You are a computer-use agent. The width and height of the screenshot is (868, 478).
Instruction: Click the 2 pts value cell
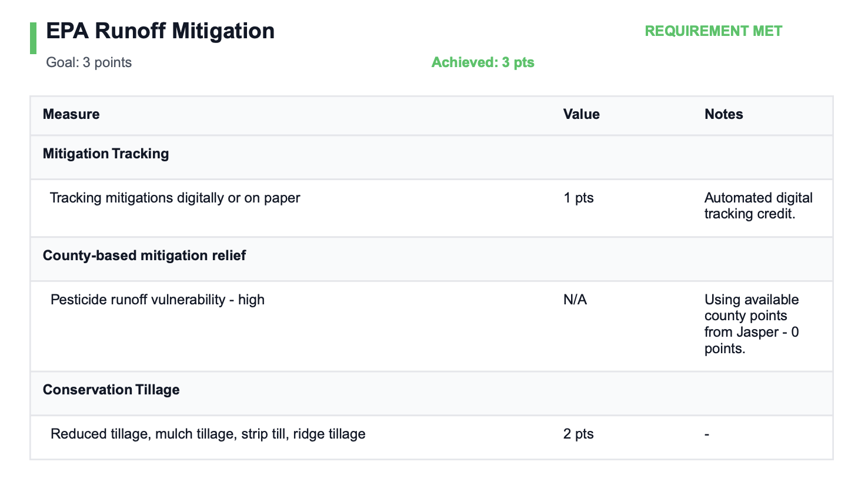(577, 434)
